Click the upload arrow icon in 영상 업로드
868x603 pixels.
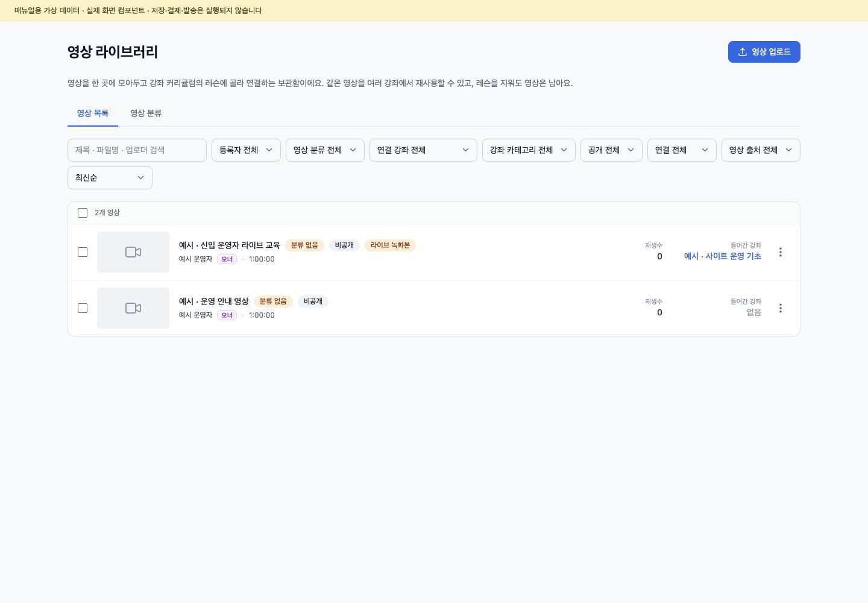(x=743, y=52)
